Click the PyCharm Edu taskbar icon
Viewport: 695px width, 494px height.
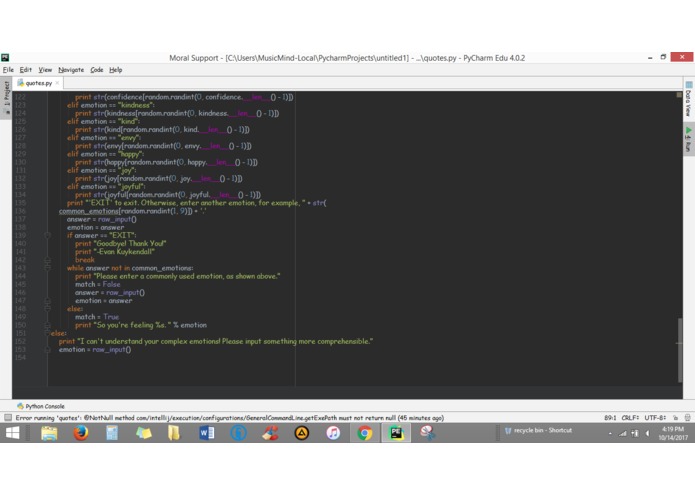tap(396, 433)
